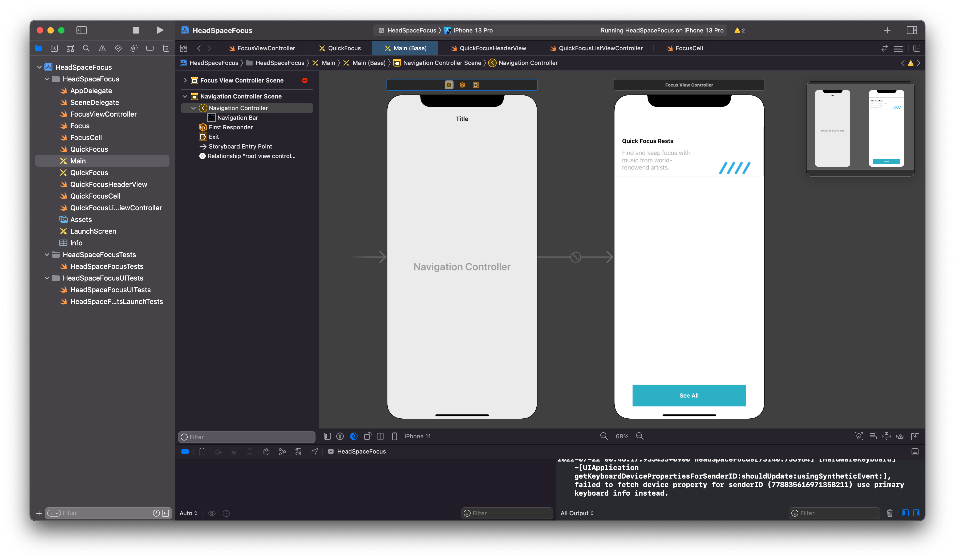The image size is (955, 560).
Task: Open the Issue navigator warning icon
Action: click(102, 48)
